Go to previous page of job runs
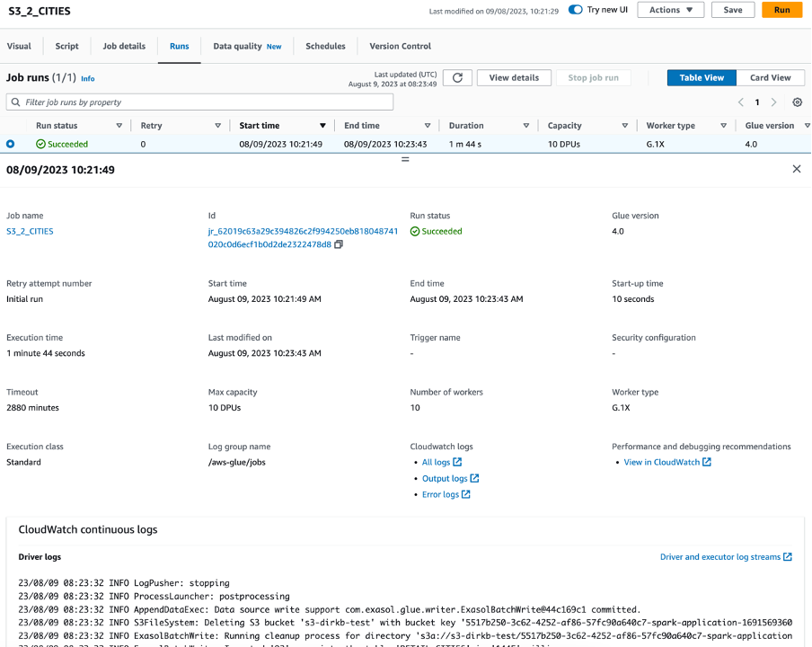The width and height of the screenshot is (812, 647). coord(741,102)
